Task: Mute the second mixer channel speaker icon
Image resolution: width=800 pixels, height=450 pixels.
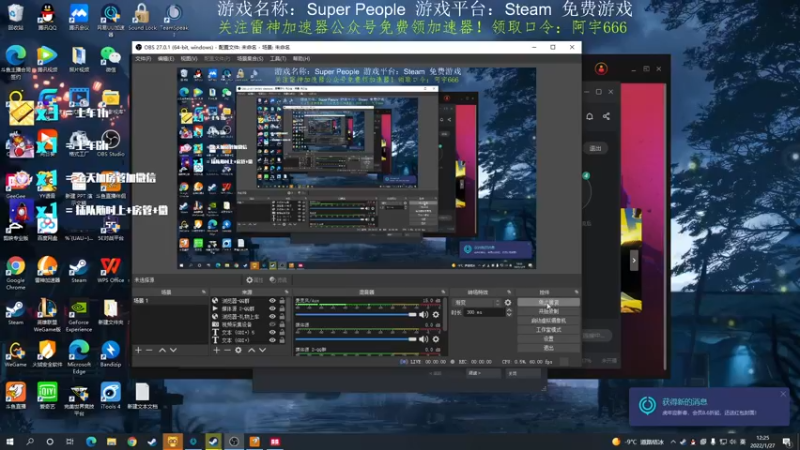Action: coord(423,339)
